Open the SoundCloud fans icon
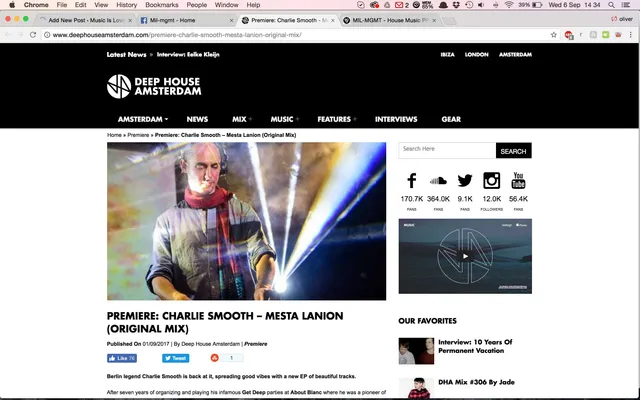This screenshot has width=640, height=400. [438, 180]
